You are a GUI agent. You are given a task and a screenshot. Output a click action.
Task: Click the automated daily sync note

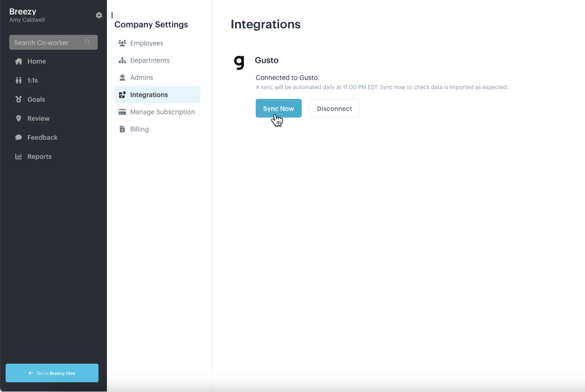382,87
